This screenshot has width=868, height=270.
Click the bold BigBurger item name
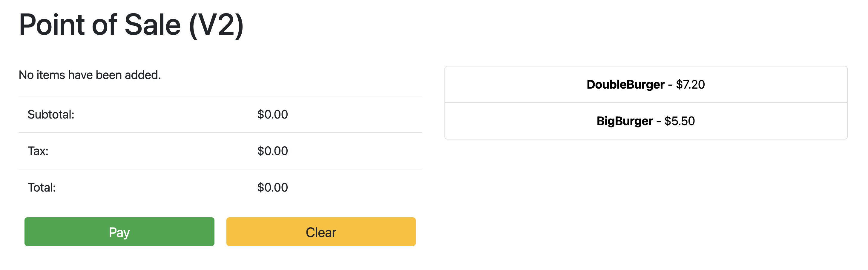coord(624,121)
